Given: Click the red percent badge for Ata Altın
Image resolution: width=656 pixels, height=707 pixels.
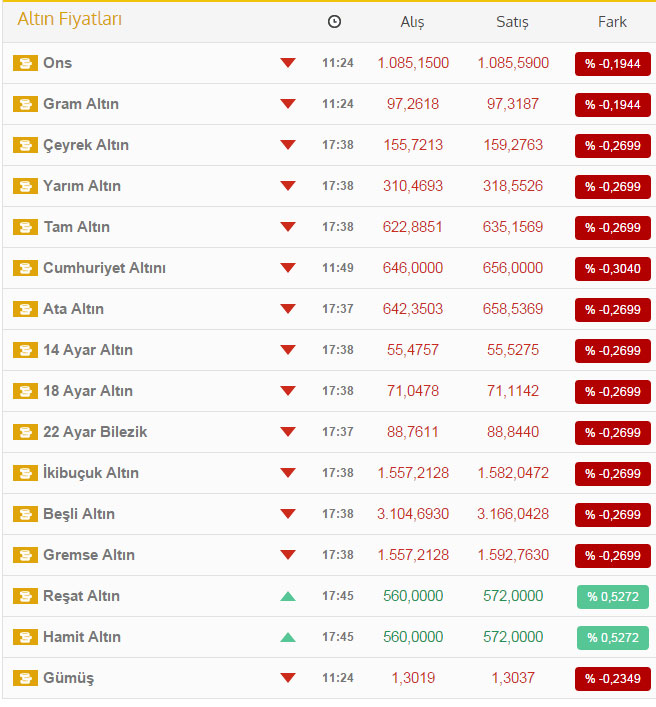Looking at the screenshot, I should pyautogui.click(x=613, y=309).
